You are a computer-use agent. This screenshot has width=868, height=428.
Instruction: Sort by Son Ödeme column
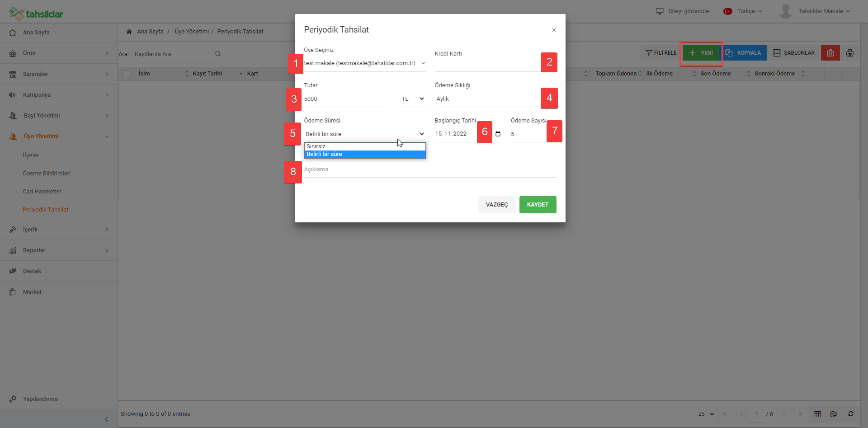point(724,74)
